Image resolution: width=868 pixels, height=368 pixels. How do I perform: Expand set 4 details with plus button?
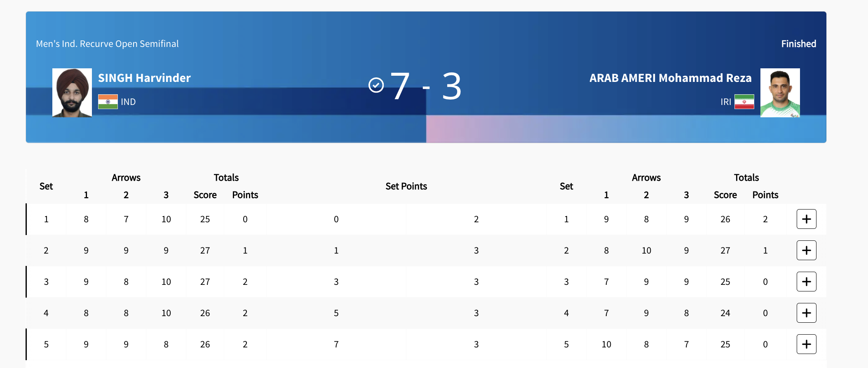pos(806,313)
